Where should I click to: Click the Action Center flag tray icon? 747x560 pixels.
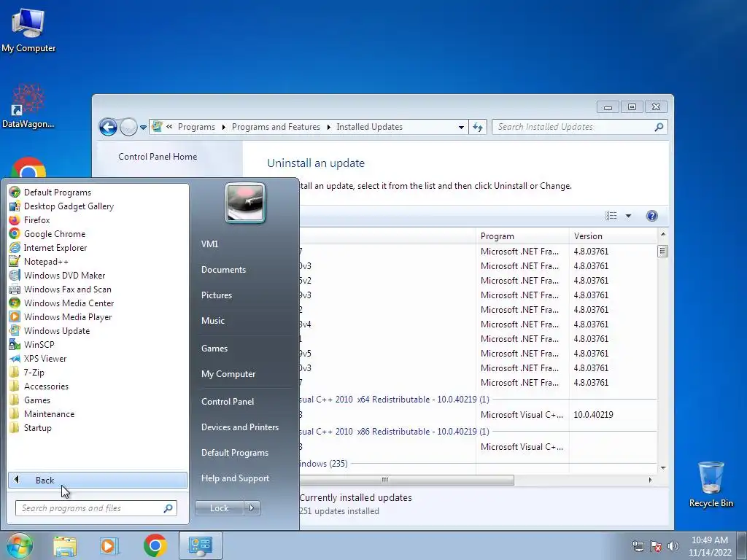coord(656,546)
